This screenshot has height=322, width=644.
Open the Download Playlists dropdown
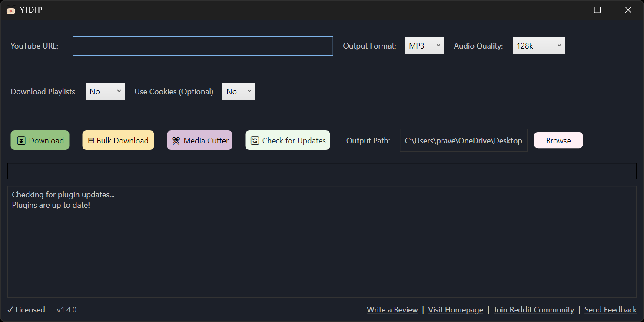[105, 91]
